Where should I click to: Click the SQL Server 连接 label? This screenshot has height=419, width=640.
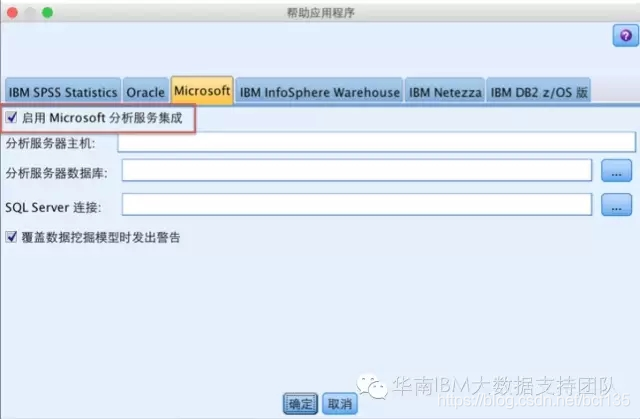[x=53, y=207]
